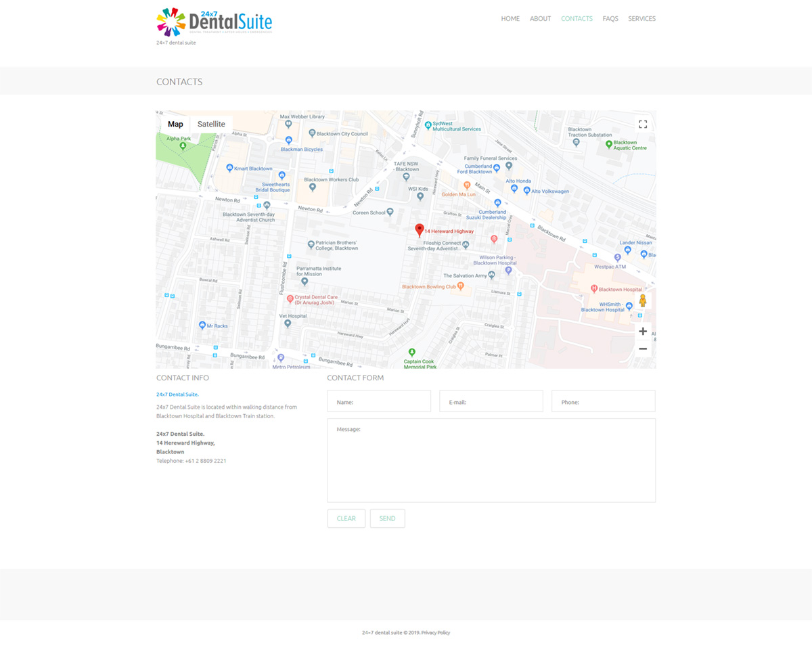Go to the Services page
812x651 pixels.
[x=641, y=19]
